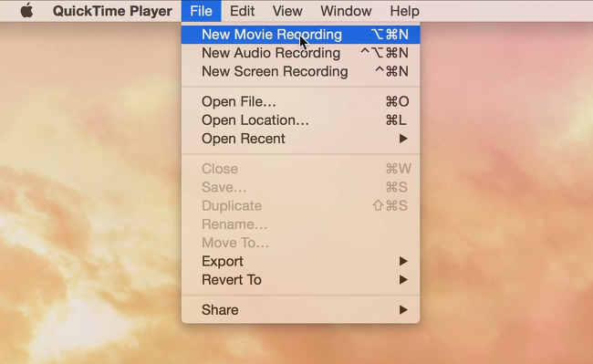Expand the Revert To submenu
Viewport: 593px width, 364px height.
click(301, 280)
